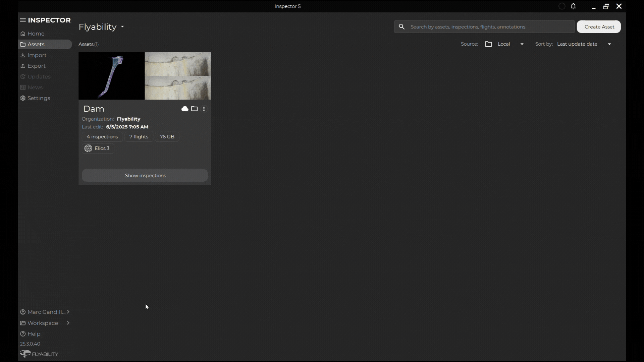Click the Dam 3D model thumbnail
This screenshot has width=644, height=362.
pyautogui.click(x=111, y=76)
